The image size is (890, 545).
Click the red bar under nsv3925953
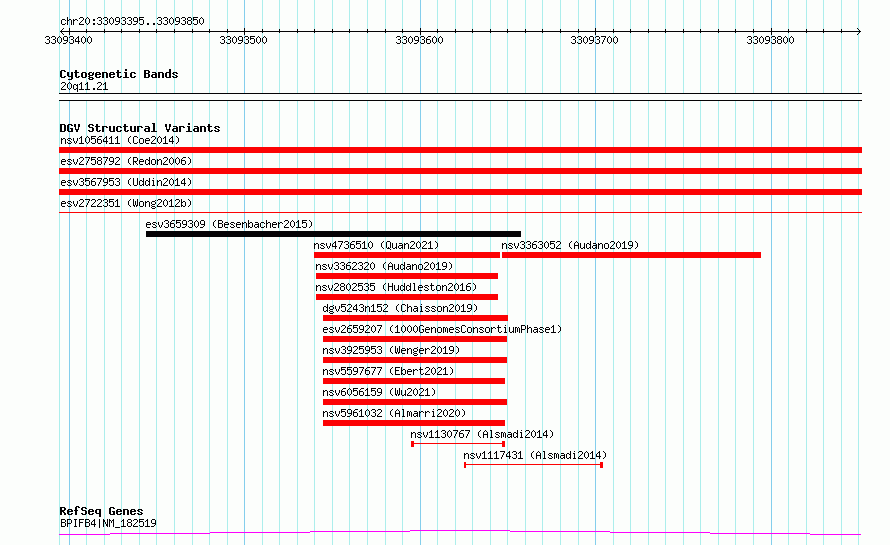[415, 360]
